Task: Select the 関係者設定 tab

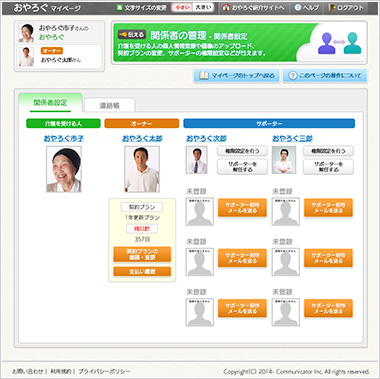Action: click(x=50, y=103)
